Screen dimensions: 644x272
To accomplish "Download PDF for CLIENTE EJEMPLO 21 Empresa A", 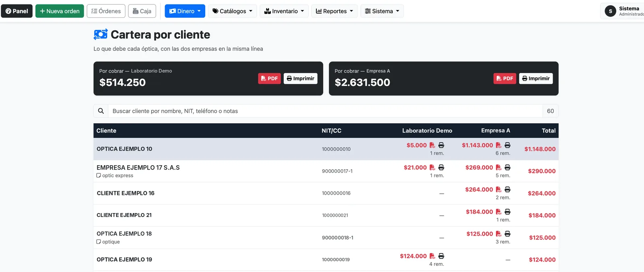I will coord(499,212).
